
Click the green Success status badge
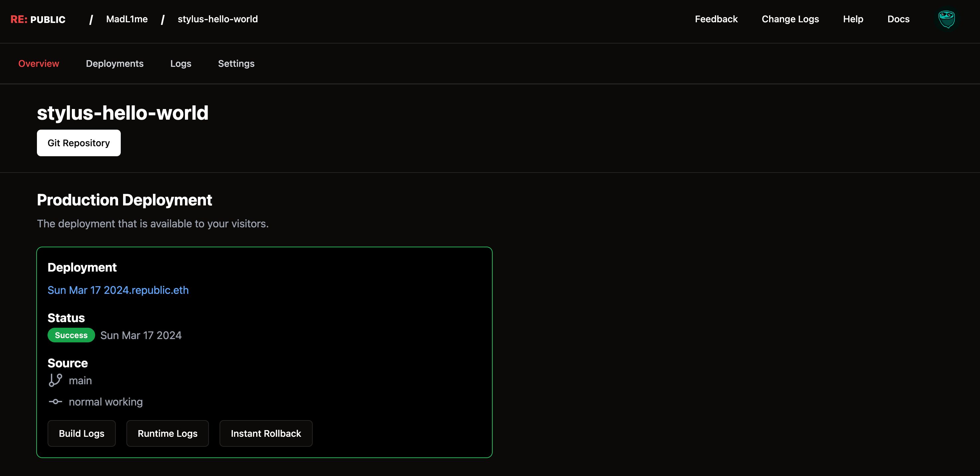click(71, 335)
